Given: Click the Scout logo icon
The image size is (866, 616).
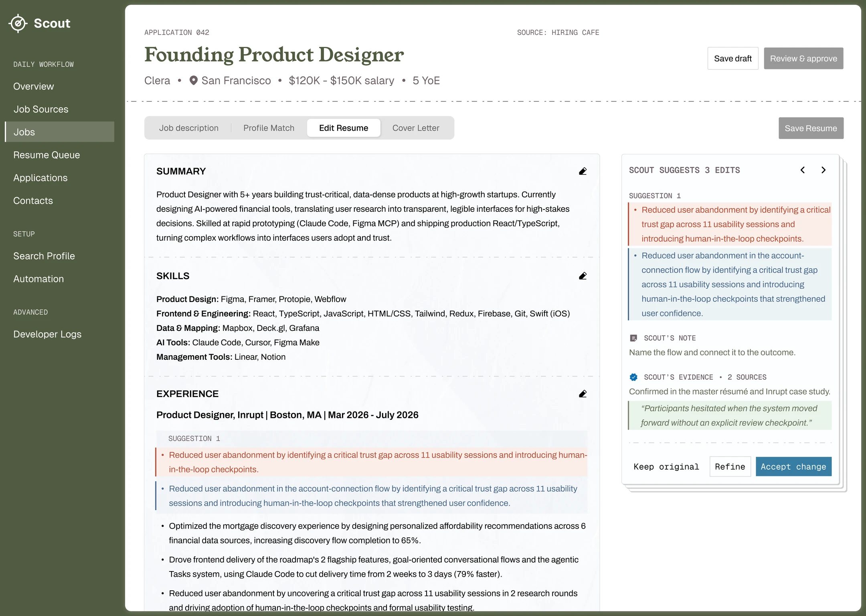Looking at the screenshot, I should [x=18, y=23].
